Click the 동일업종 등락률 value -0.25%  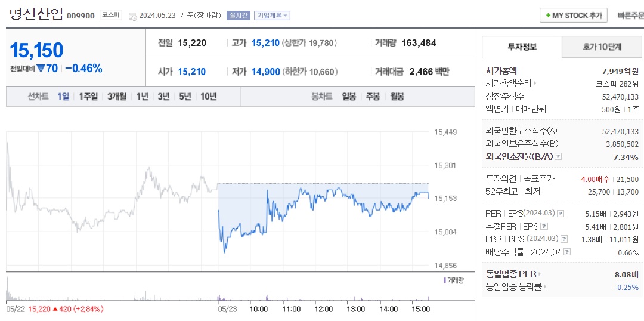coord(627,287)
